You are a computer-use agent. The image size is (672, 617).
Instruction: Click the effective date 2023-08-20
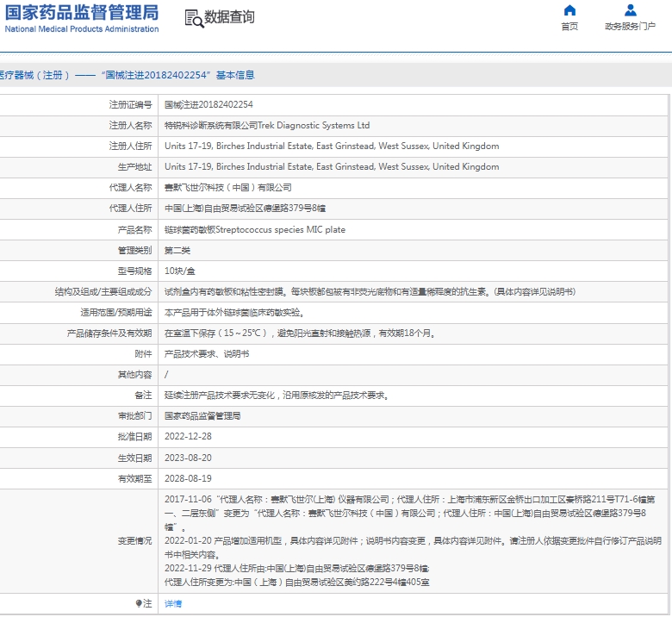pos(188,458)
